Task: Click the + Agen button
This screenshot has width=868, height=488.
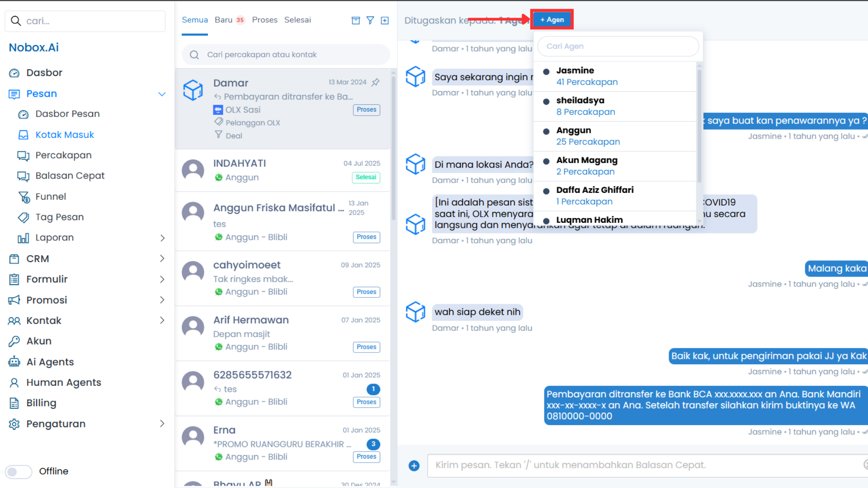Action: pos(552,20)
